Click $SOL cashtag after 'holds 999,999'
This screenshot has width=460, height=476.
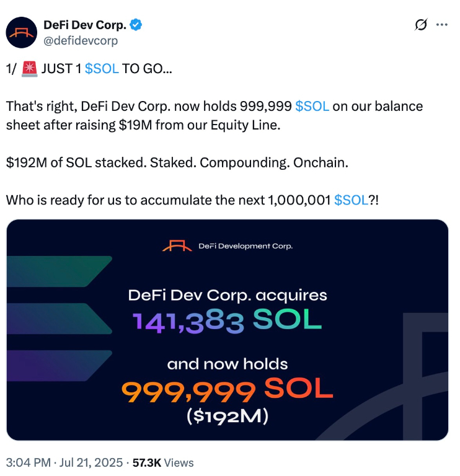(x=312, y=106)
